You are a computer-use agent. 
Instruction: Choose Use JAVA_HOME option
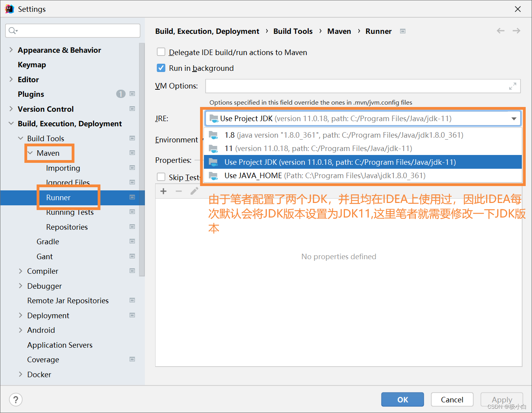363,175
